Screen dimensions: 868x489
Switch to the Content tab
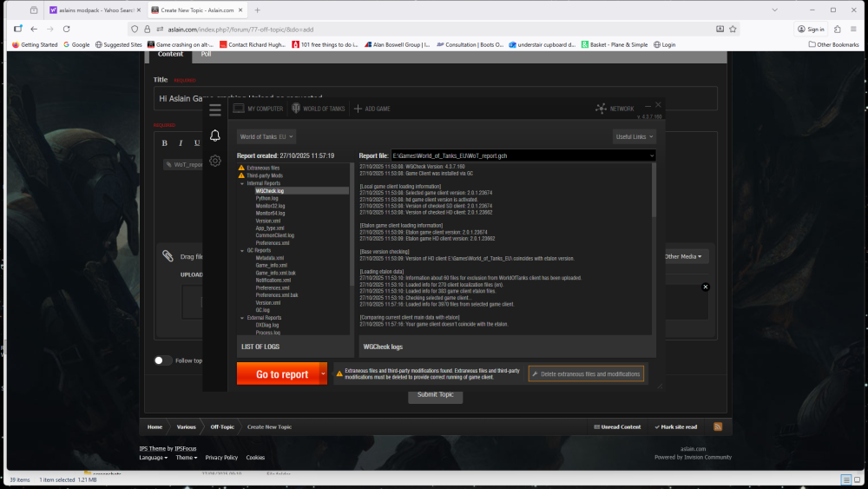click(170, 54)
